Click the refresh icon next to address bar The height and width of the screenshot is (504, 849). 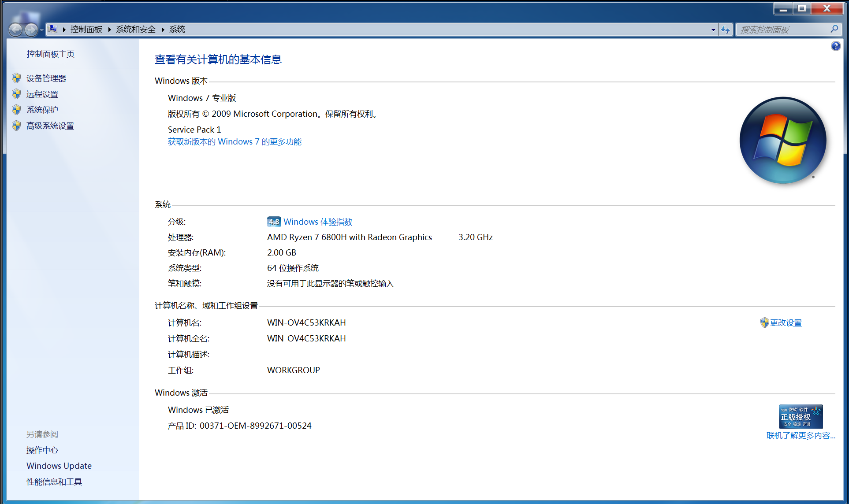coord(726,30)
